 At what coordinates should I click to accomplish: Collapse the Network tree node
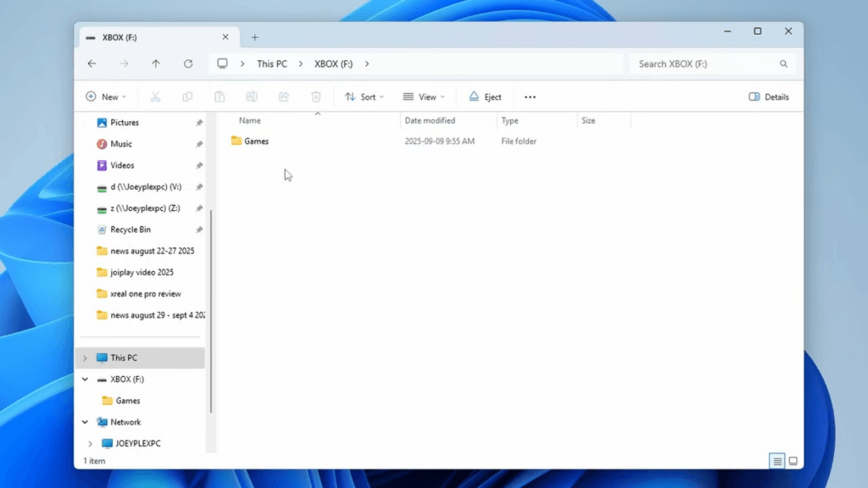(85, 422)
